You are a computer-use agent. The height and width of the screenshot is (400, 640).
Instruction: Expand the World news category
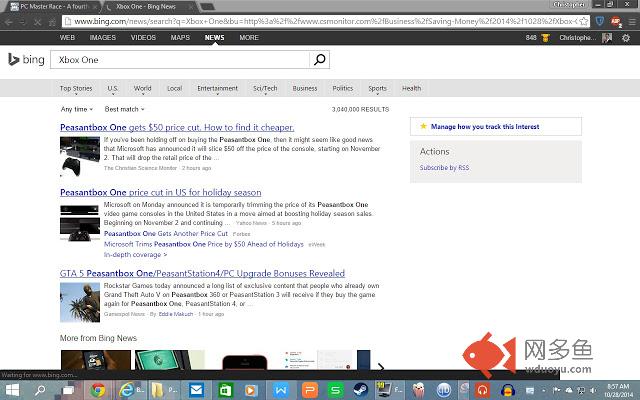(142, 89)
